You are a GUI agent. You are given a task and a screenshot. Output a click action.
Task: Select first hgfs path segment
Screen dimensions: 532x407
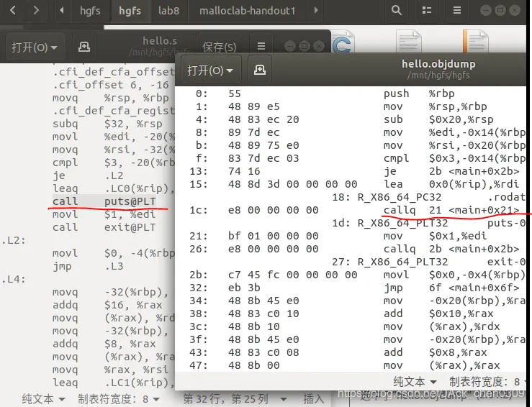(90, 11)
